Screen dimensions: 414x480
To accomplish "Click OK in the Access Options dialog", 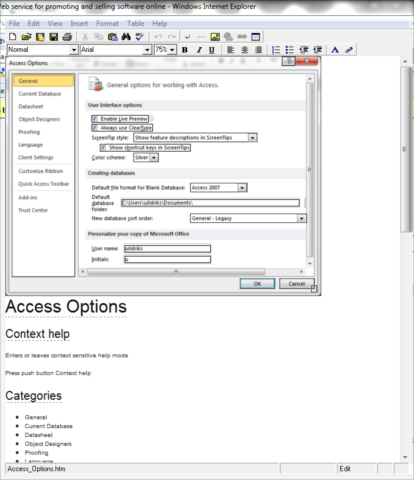I will coord(257,284).
